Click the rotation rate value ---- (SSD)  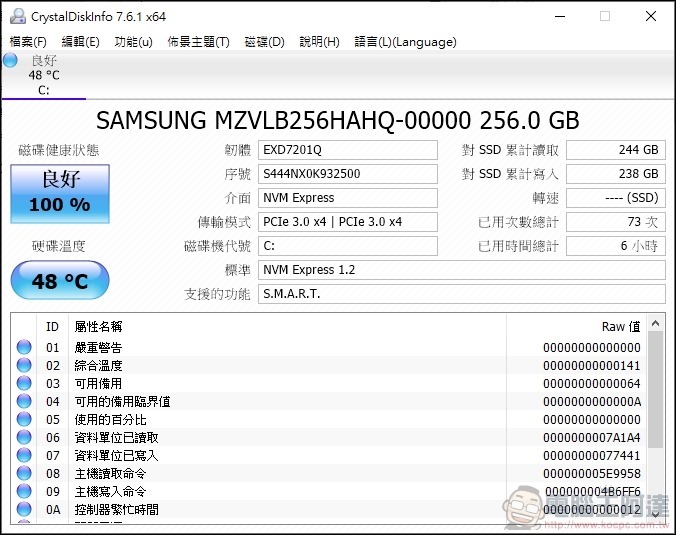pos(616,198)
